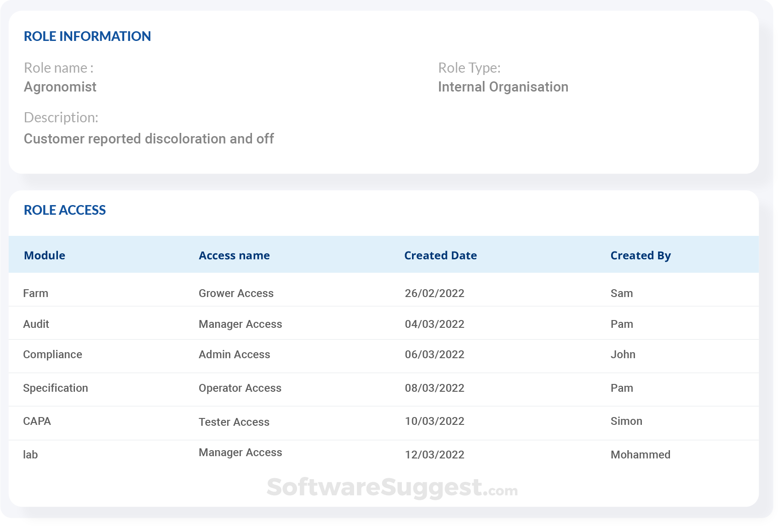This screenshot has height=532, width=784.
Task: Click Manager Access in the Audit row
Action: point(240,324)
